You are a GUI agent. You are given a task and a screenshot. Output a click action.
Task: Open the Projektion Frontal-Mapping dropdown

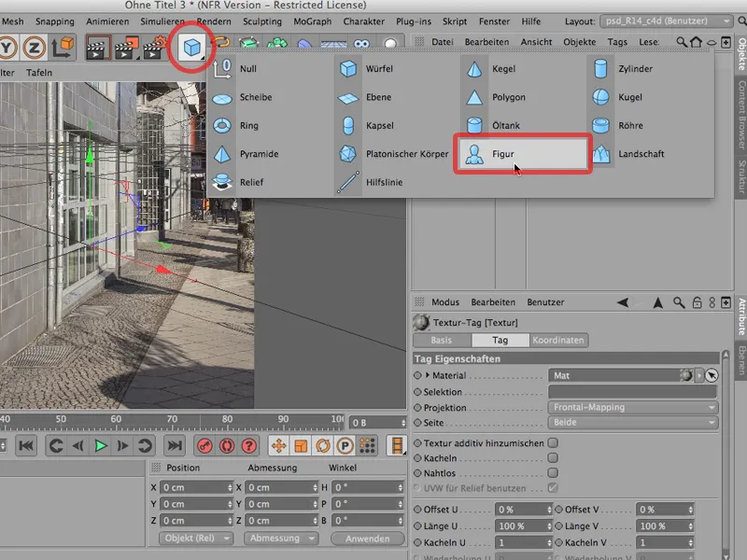click(633, 408)
